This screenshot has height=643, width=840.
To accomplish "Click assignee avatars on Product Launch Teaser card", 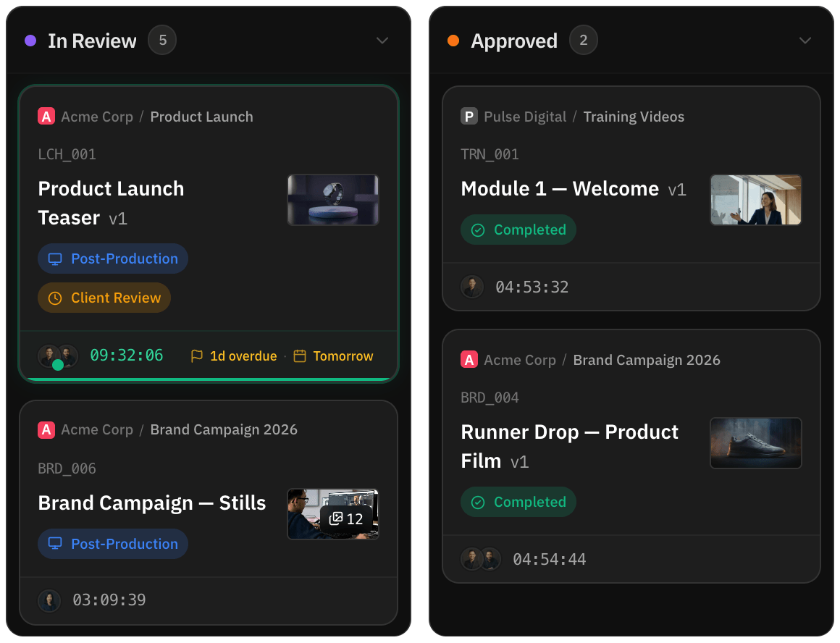I will point(58,356).
